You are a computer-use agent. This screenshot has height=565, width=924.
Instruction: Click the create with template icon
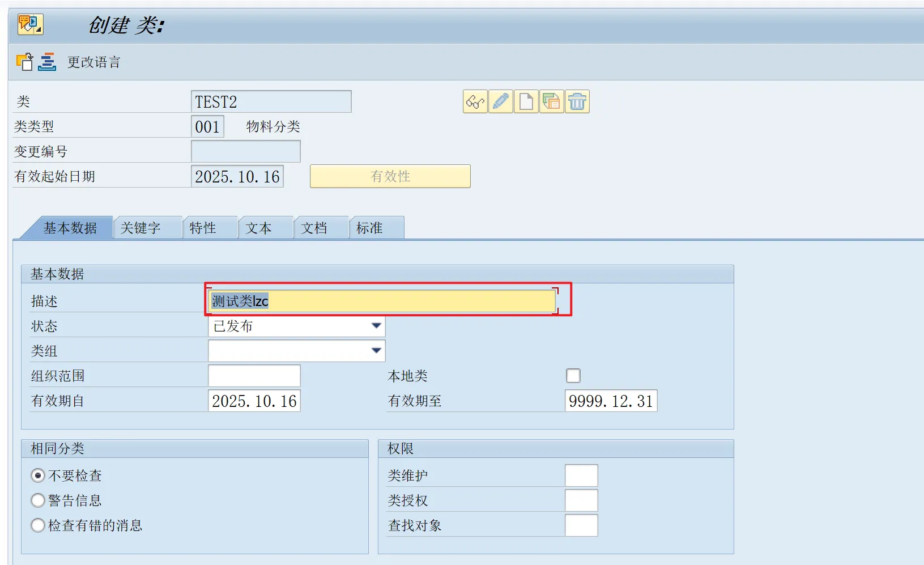pos(551,102)
